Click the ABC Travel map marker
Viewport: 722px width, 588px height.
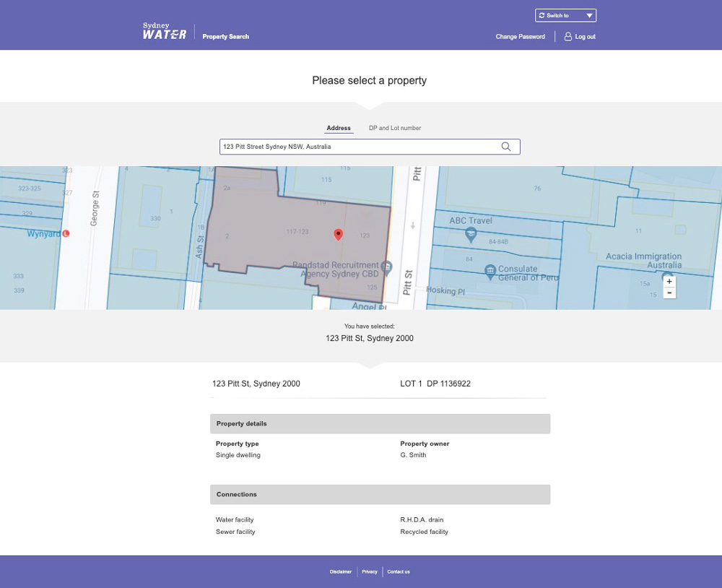click(471, 233)
